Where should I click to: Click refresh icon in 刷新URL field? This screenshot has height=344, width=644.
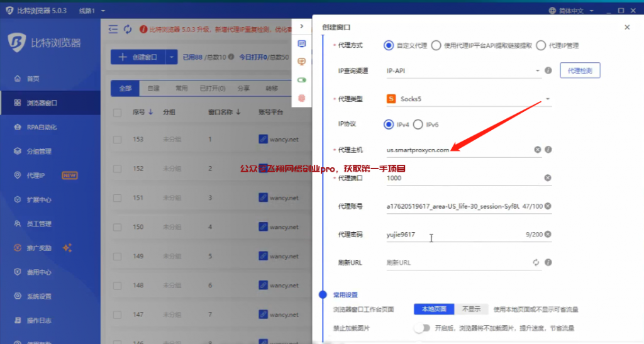pyautogui.click(x=536, y=263)
